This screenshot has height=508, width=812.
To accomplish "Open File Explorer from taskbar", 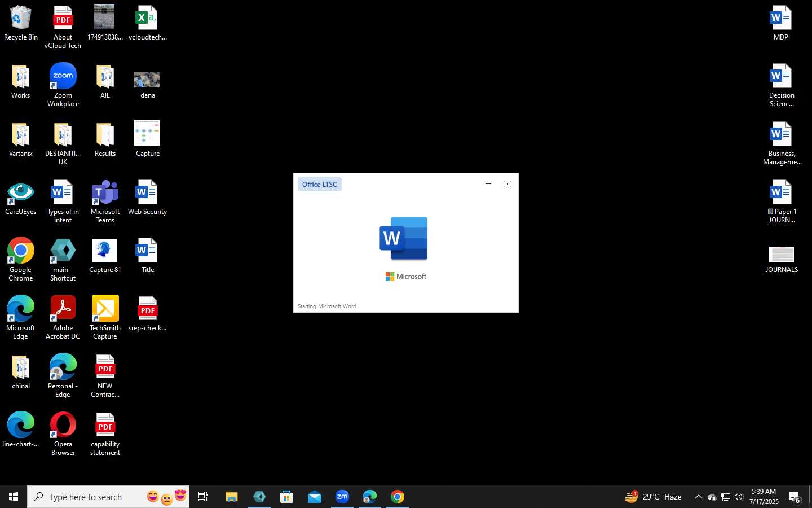I will (x=231, y=497).
